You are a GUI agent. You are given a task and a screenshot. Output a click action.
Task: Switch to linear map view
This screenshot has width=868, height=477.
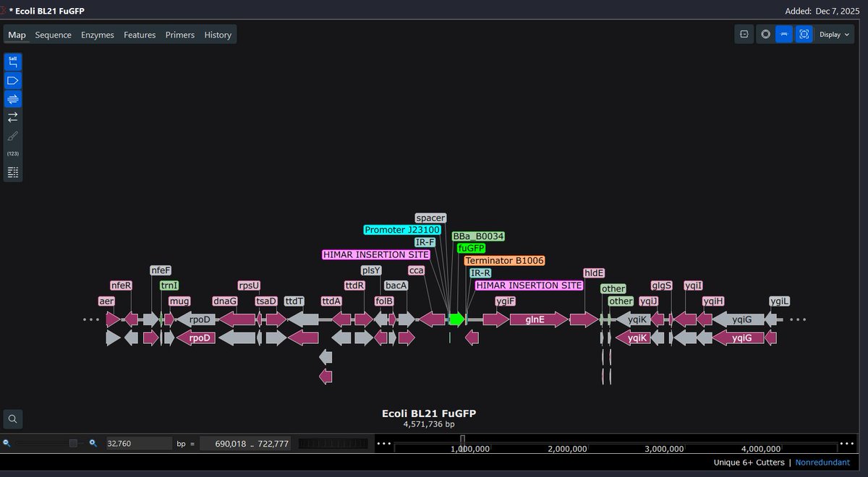[784, 34]
